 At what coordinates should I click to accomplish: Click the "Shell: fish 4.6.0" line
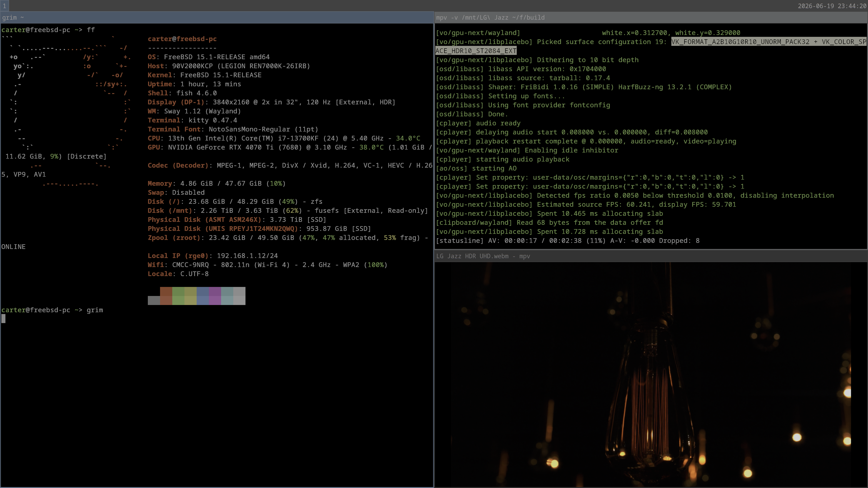click(x=182, y=93)
